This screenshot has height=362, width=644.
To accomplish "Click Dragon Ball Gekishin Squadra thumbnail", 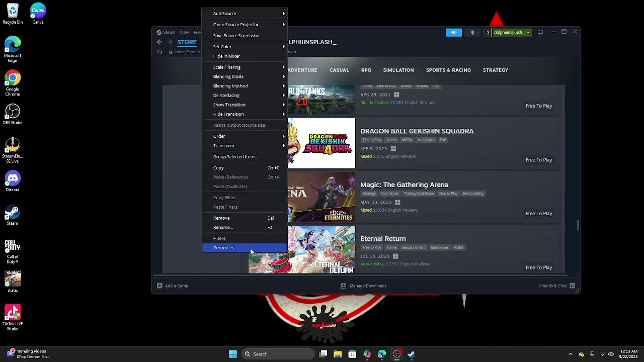I will [x=321, y=143].
